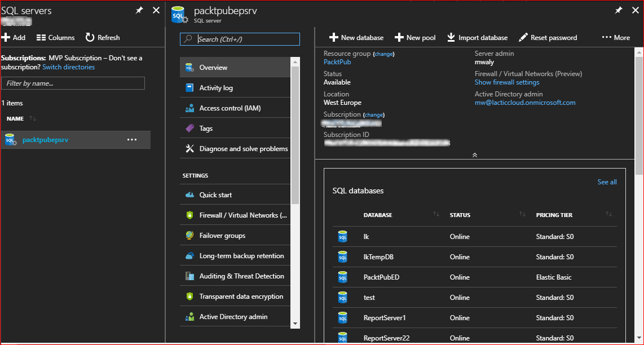Click New database button
644x345 pixels.
(356, 37)
